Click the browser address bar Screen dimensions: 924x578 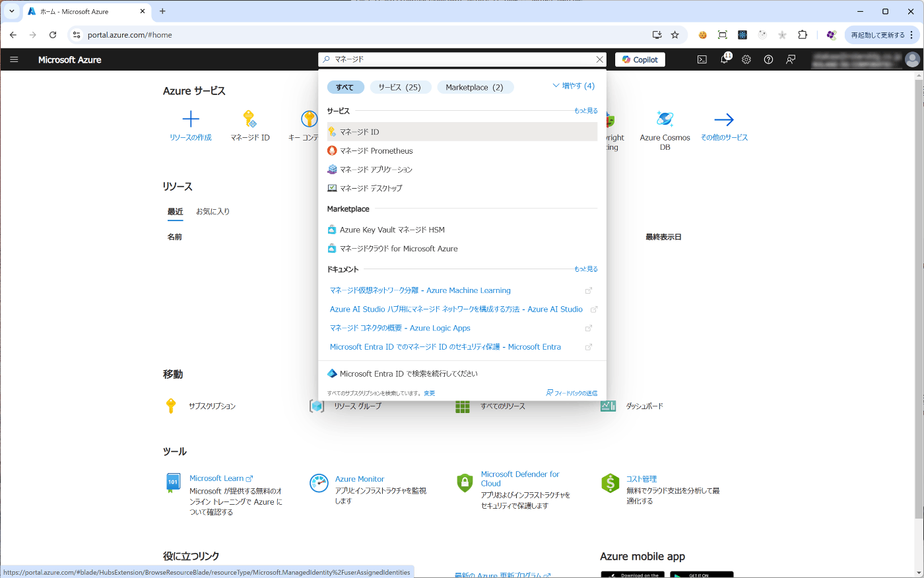tap(363, 35)
